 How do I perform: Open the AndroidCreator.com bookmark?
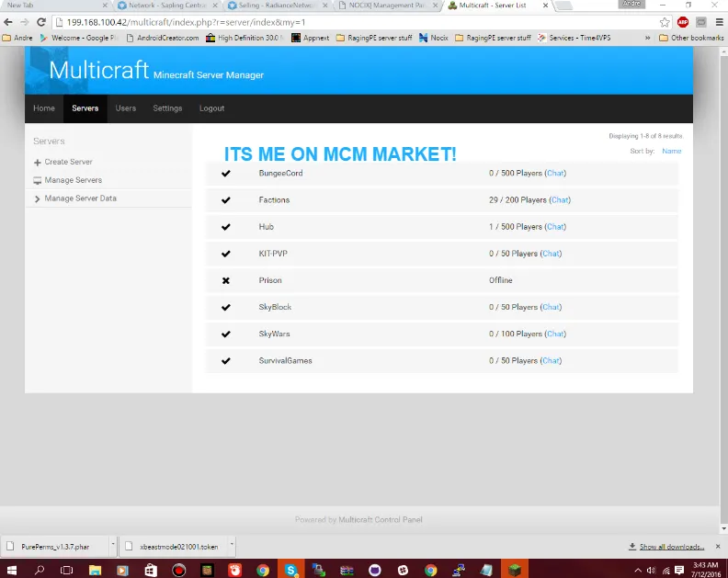(163, 38)
